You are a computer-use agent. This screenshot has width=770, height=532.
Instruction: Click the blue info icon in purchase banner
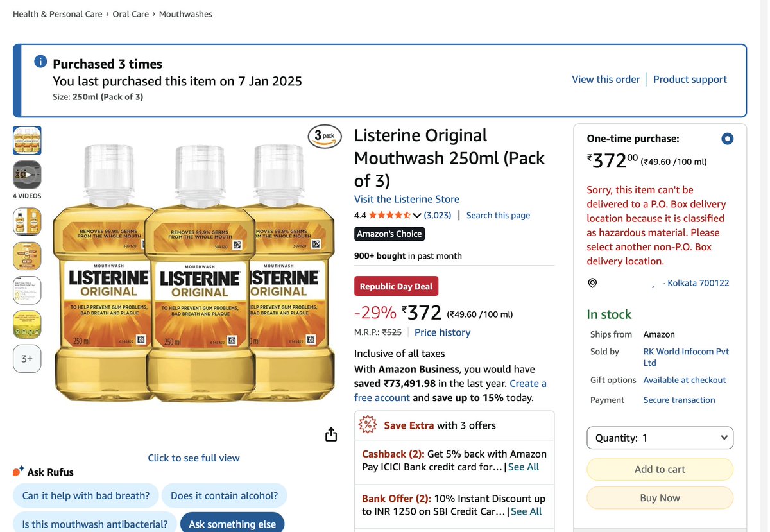tap(40, 62)
